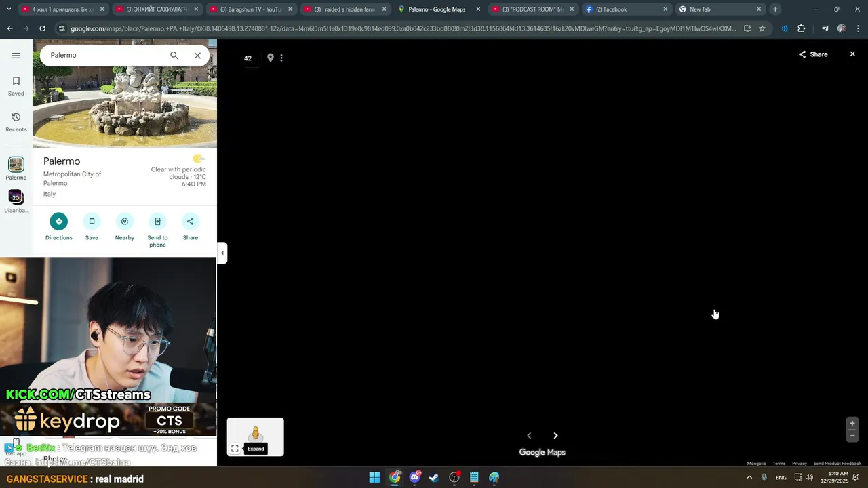Switch to the 'i raided a hidden farm' tab
Screen dimensions: 868x488
(x=344, y=9)
